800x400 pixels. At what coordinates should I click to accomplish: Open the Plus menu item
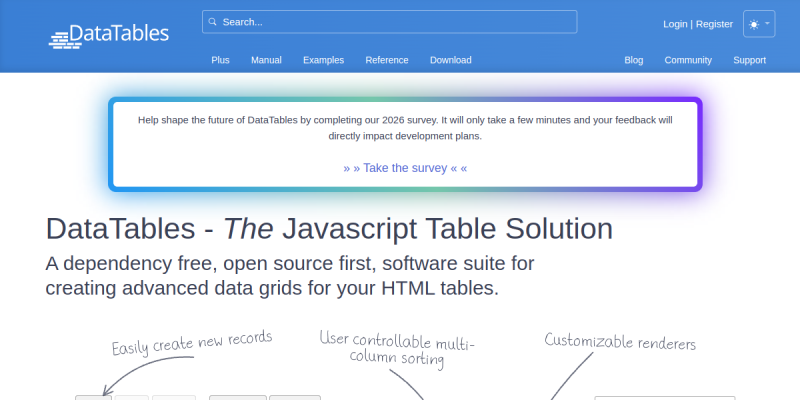(x=220, y=60)
